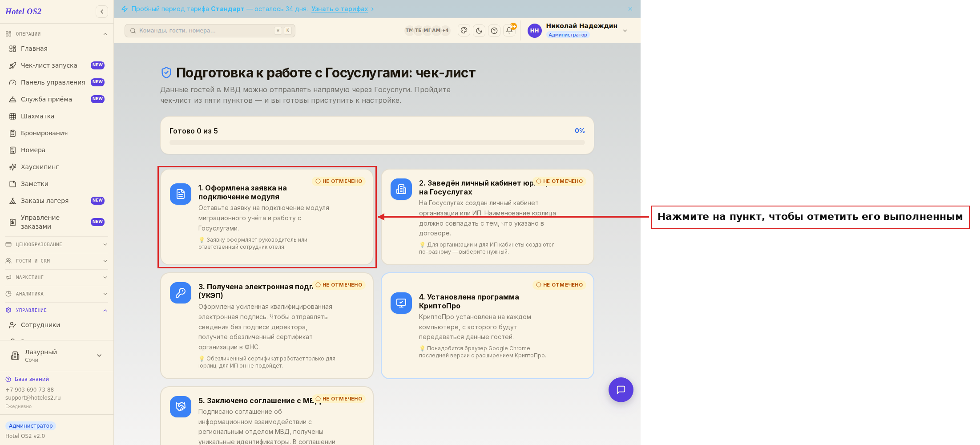Close the trial period banner
The width and height of the screenshot is (980, 445).
click(x=630, y=9)
